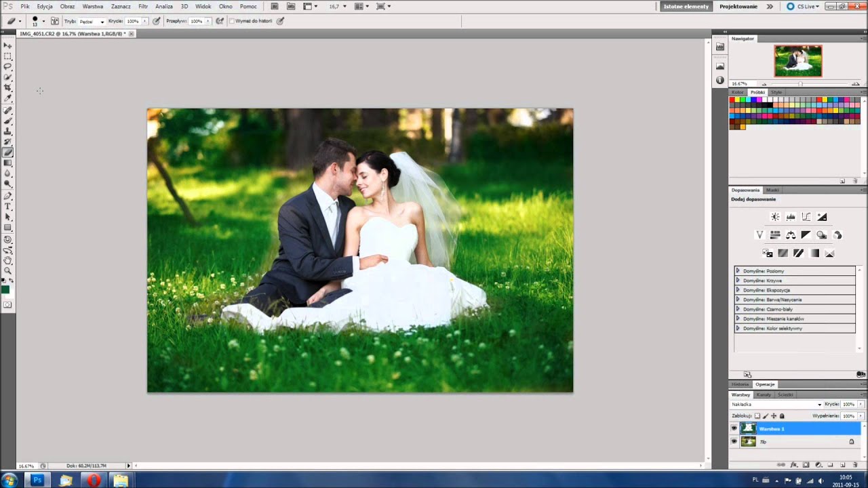Click Navigator preview thumbnail
Viewport: 868px width, 488px height.
798,61
